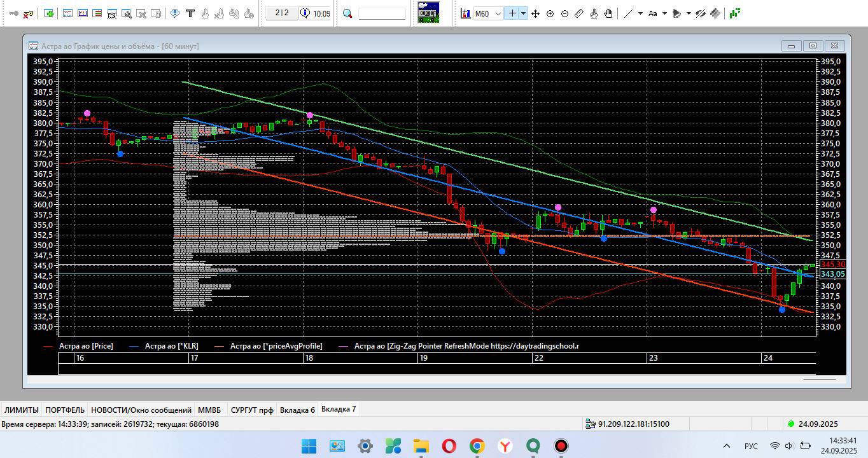
Task: Open the СУРГУТ прф tab
Action: coord(251,410)
